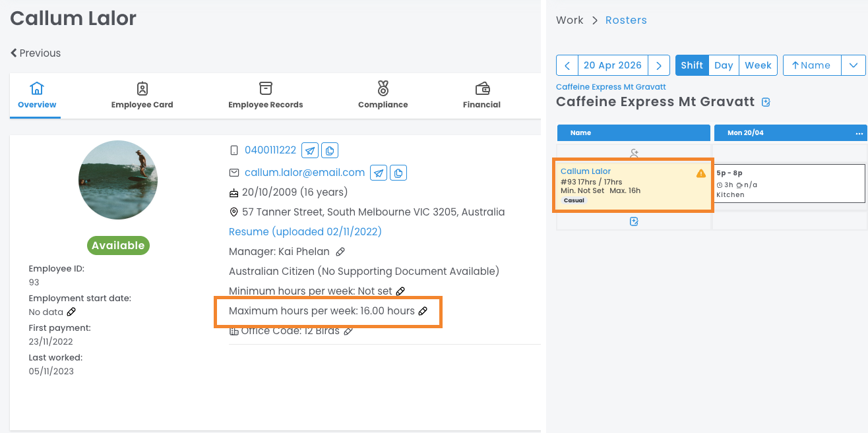Switch roster to Week view
This screenshot has width=868, height=433.
tap(758, 65)
